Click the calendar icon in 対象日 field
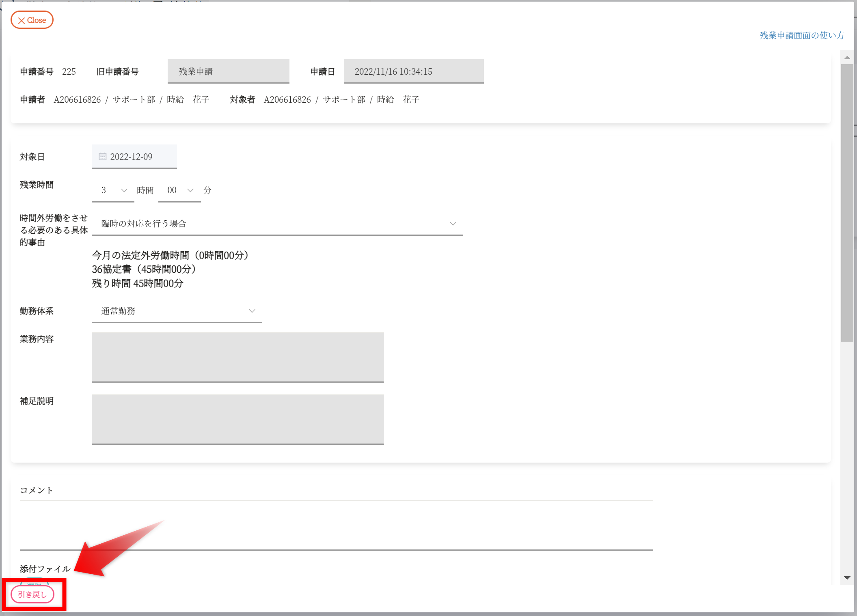The height and width of the screenshot is (616, 857). (102, 157)
